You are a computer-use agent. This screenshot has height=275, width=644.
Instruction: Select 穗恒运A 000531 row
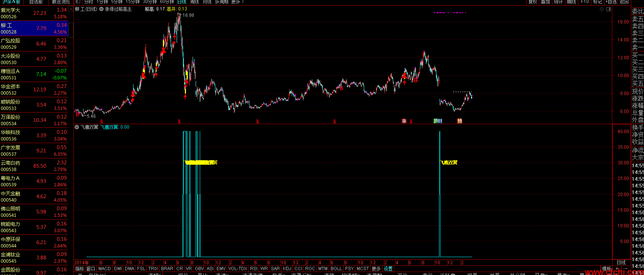point(34,74)
